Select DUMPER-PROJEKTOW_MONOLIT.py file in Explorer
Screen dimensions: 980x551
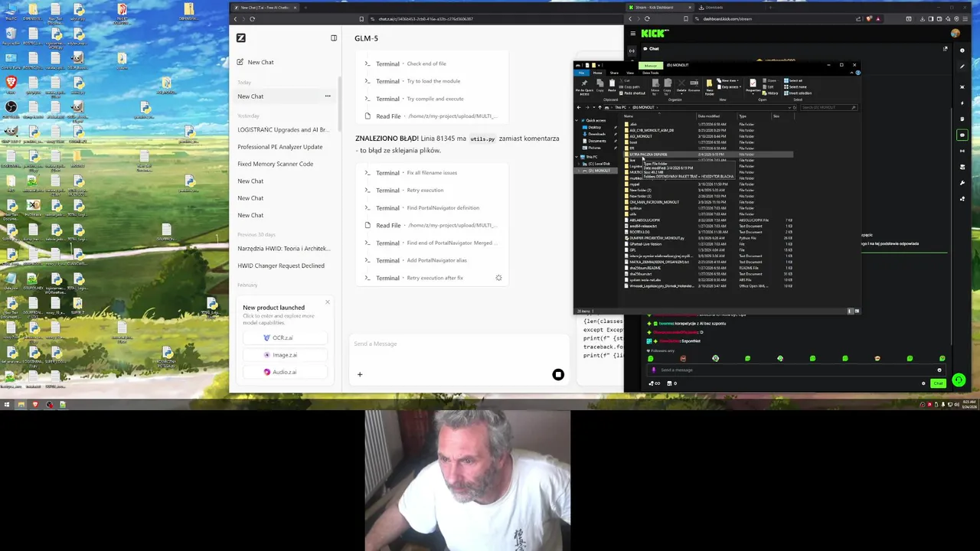pyautogui.click(x=655, y=238)
